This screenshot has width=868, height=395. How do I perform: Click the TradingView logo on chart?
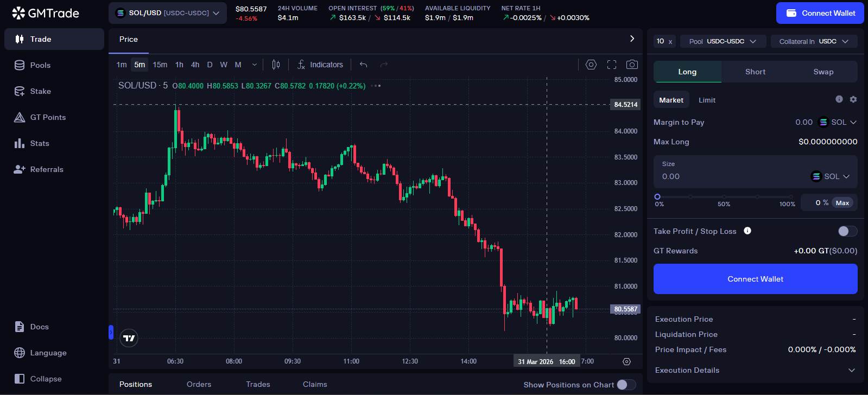pos(129,338)
